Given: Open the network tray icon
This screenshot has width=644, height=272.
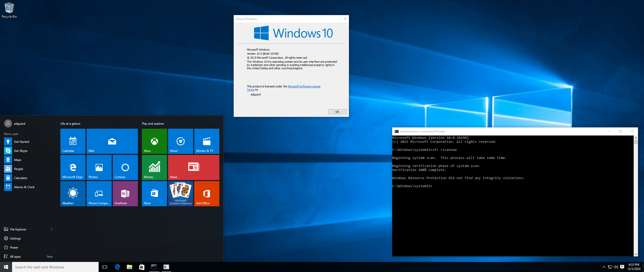Looking at the screenshot, I should pos(610,267).
